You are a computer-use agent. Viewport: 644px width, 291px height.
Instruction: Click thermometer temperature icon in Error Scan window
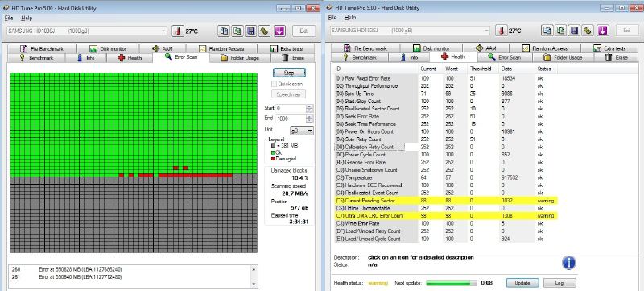(x=178, y=31)
